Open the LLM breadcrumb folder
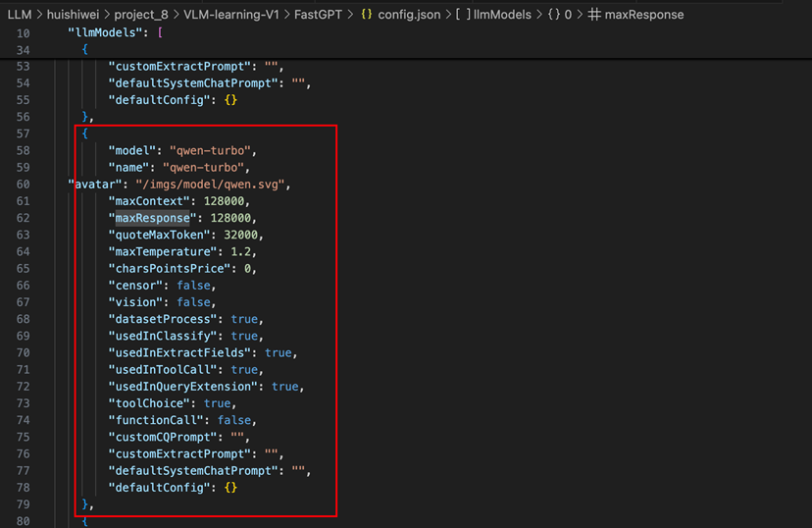The width and height of the screenshot is (812, 528). coord(20,15)
